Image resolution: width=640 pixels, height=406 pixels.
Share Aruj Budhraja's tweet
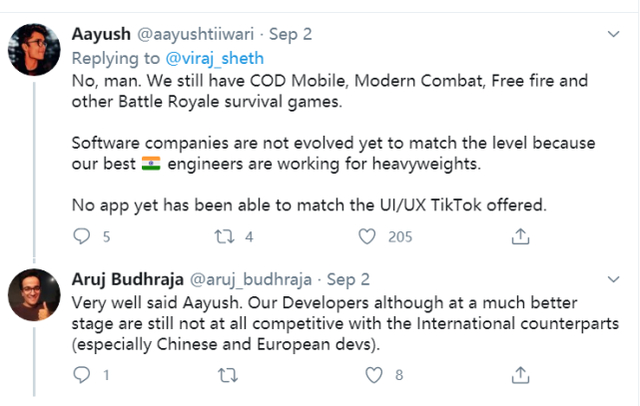[x=520, y=375]
